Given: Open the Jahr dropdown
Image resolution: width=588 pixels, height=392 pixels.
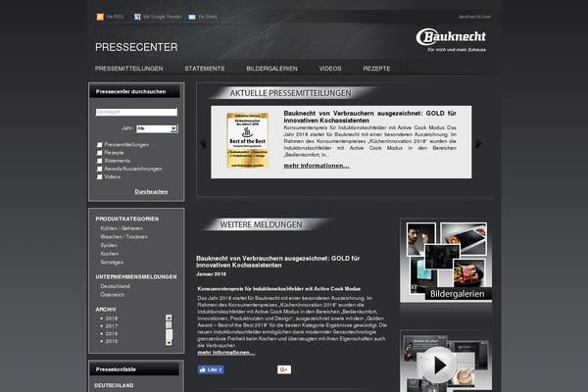Looking at the screenshot, I should [x=157, y=128].
